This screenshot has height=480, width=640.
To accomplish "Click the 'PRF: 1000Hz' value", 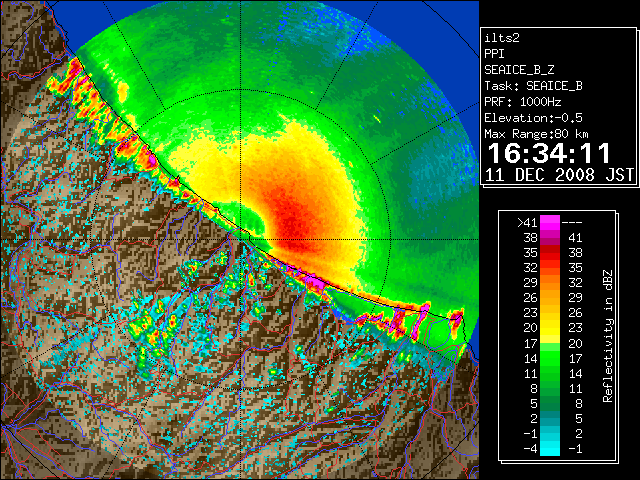I will [523, 102].
